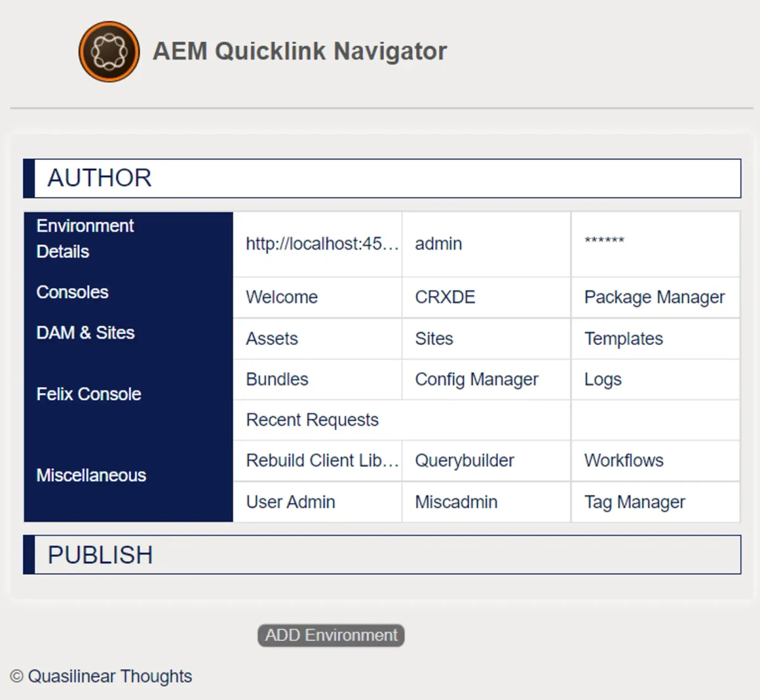Open the User Admin link

coord(290,502)
